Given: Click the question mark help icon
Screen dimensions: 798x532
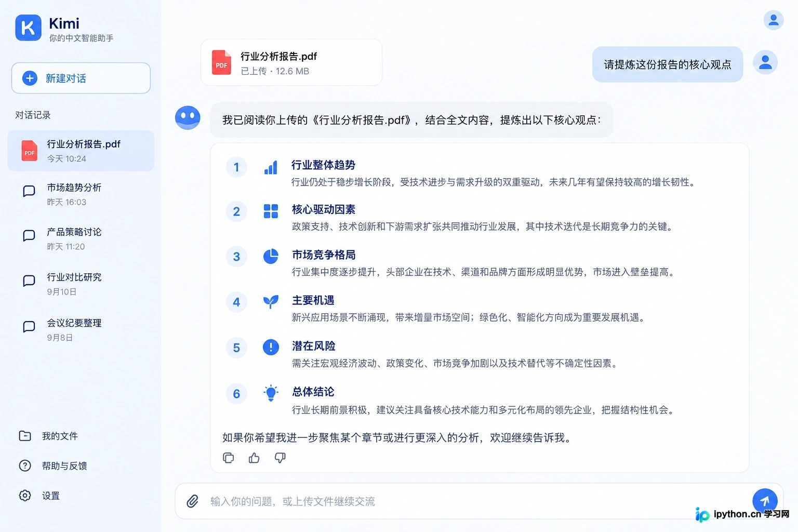Looking at the screenshot, I should click(25, 465).
